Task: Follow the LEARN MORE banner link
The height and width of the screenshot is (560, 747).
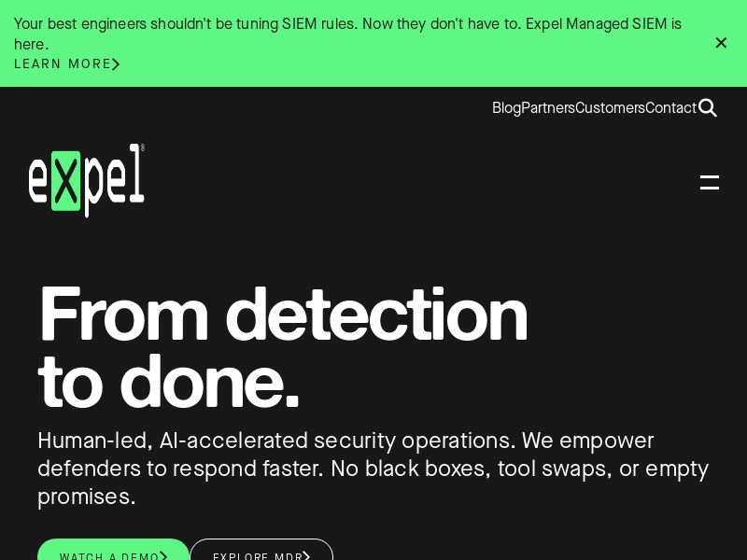Action: [x=63, y=64]
